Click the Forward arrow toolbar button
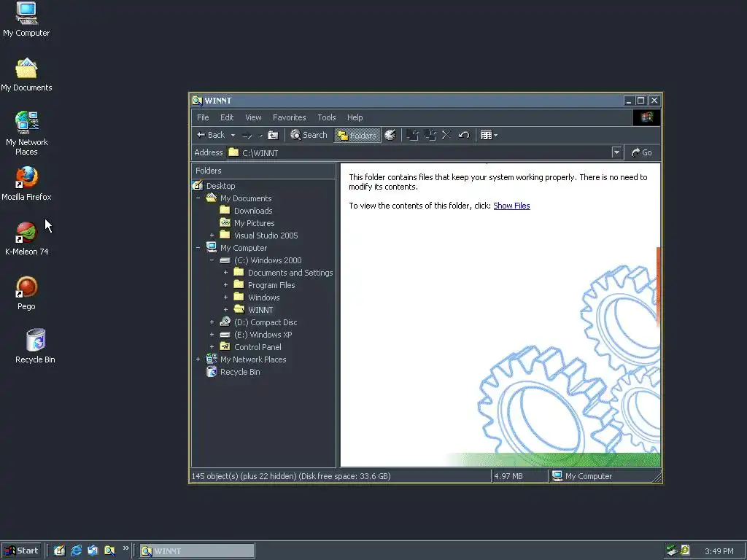This screenshot has height=560, width=747. (247, 135)
